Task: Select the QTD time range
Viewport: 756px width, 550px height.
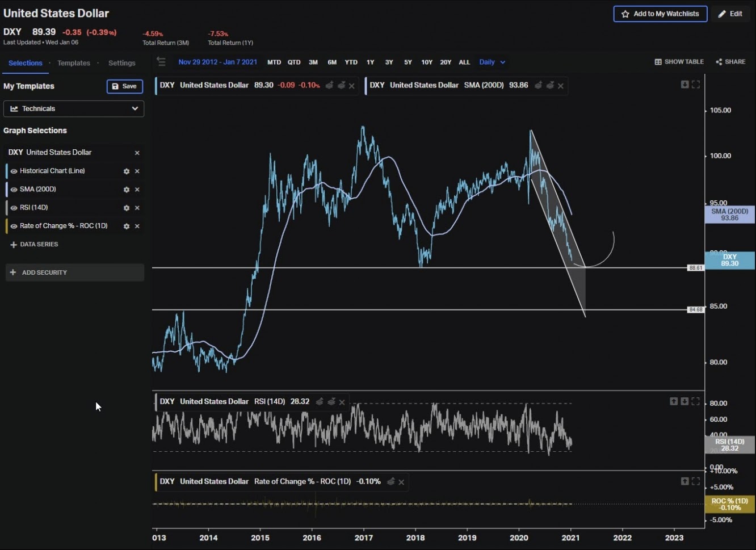Action: [294, 62]
